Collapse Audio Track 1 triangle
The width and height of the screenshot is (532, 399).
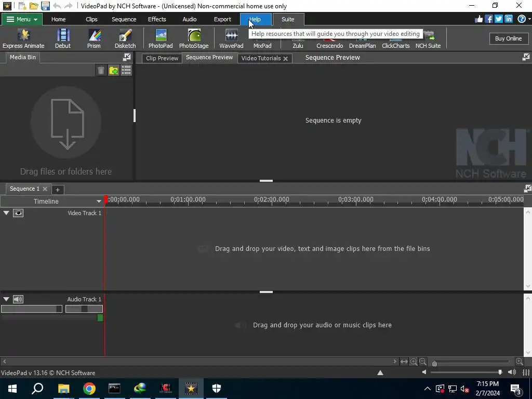(6, 299)
